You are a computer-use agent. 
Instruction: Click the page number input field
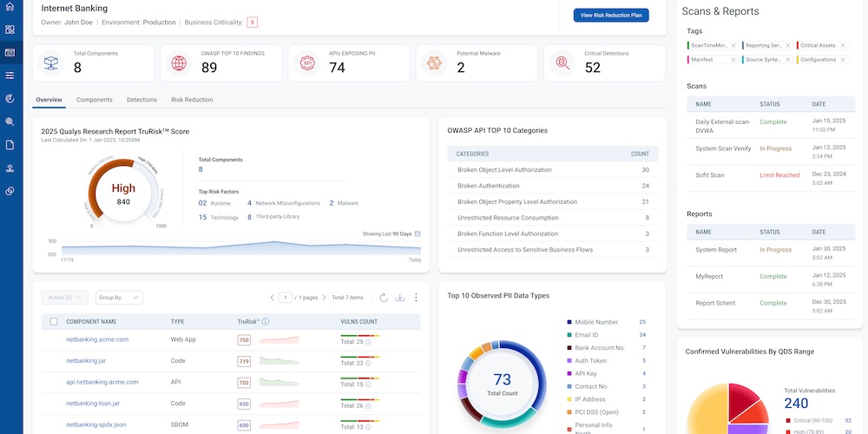pyautogui.click(x=286, y=298)
